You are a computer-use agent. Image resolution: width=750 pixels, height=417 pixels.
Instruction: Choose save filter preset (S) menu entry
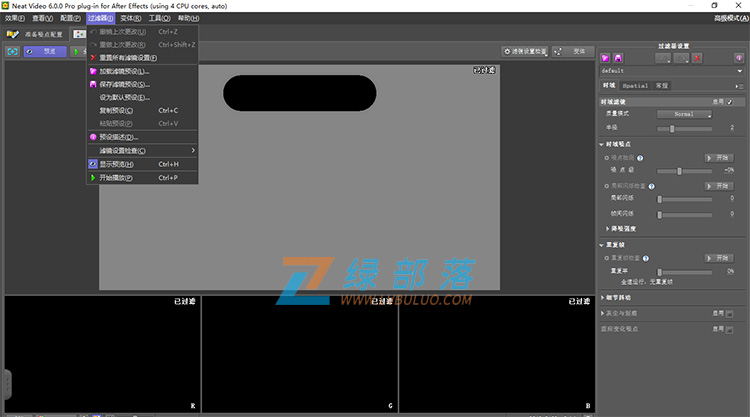pyautogui.click(x=142, y=84)
